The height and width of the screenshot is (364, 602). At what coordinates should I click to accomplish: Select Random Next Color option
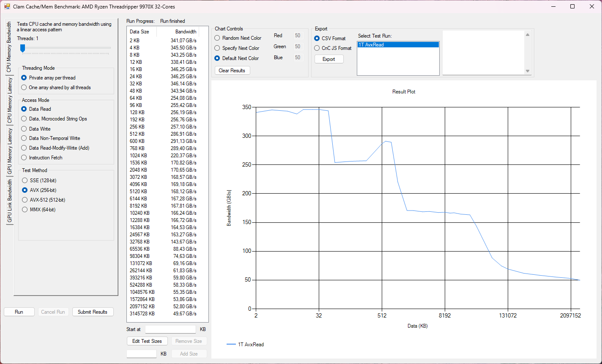(238, 38)
